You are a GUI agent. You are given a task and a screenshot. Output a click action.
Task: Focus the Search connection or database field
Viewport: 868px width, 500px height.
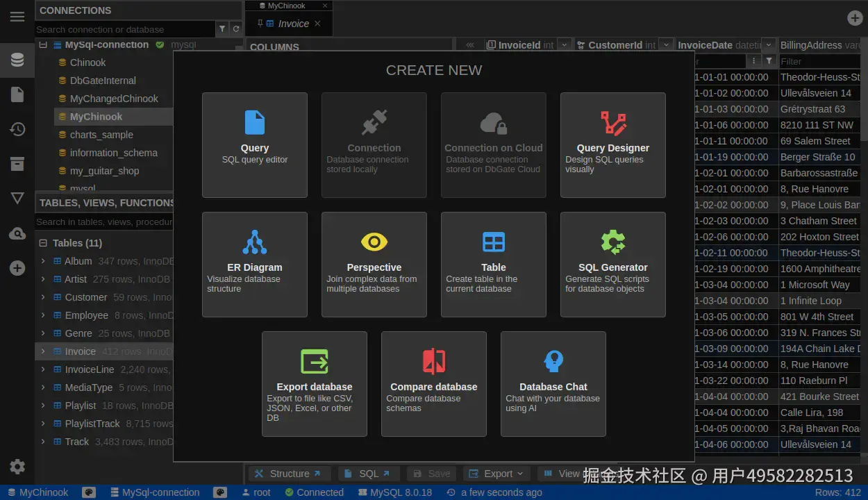(125, 29)
